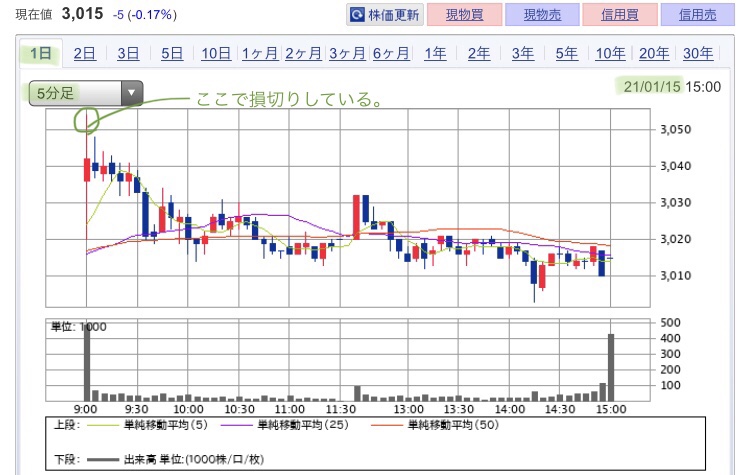Click the 13:00 time axis label

tap(409, 409)
